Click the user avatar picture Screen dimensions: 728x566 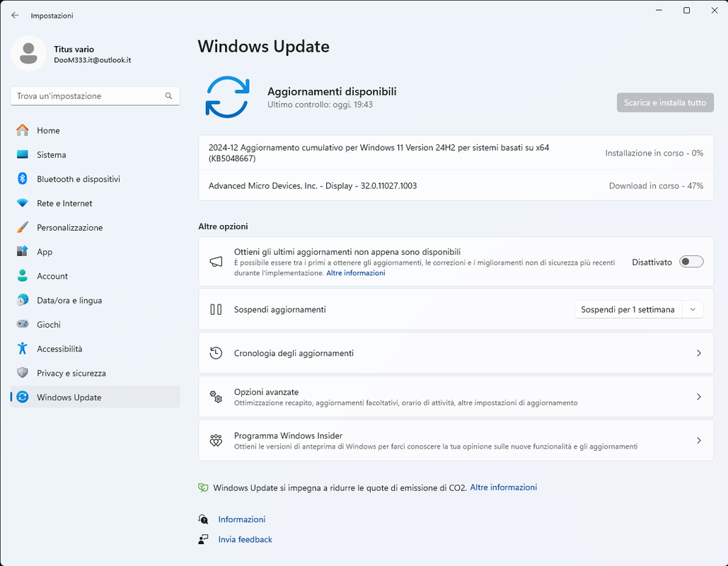[28, 54]
